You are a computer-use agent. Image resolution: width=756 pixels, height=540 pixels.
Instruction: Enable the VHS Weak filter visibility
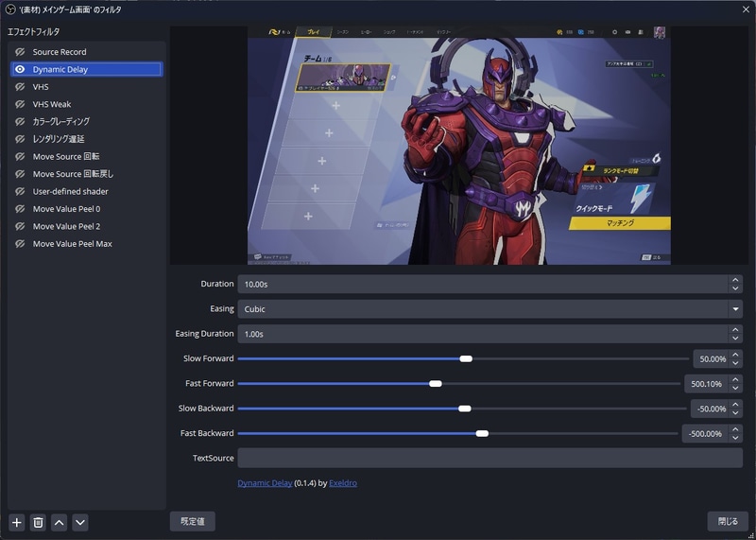pos(20,104)
